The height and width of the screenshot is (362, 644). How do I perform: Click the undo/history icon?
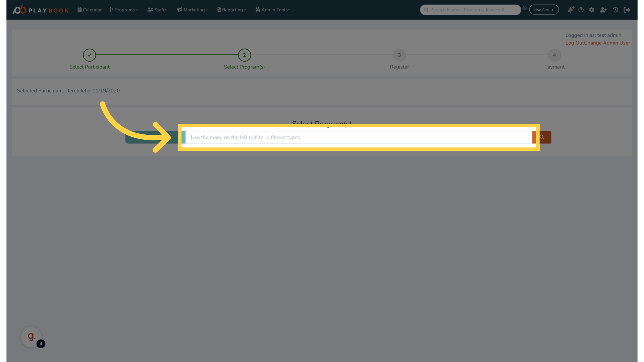click(616, 10)
